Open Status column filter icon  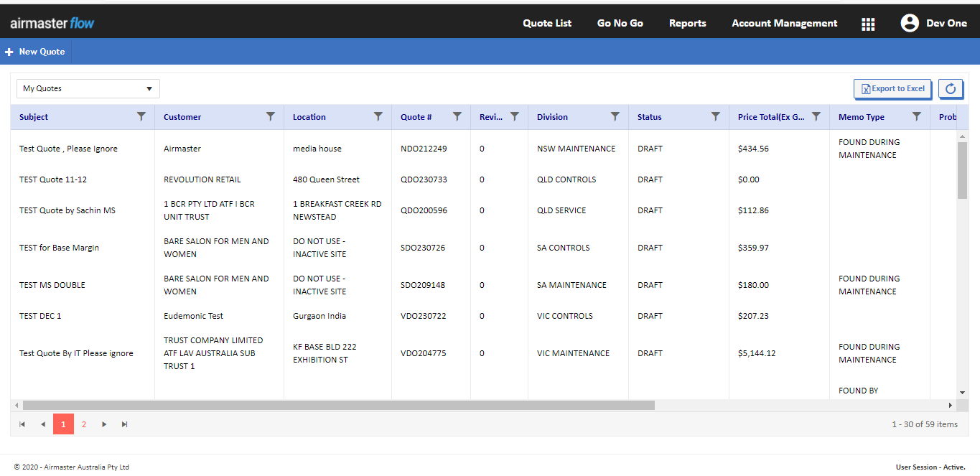(716, 116)
